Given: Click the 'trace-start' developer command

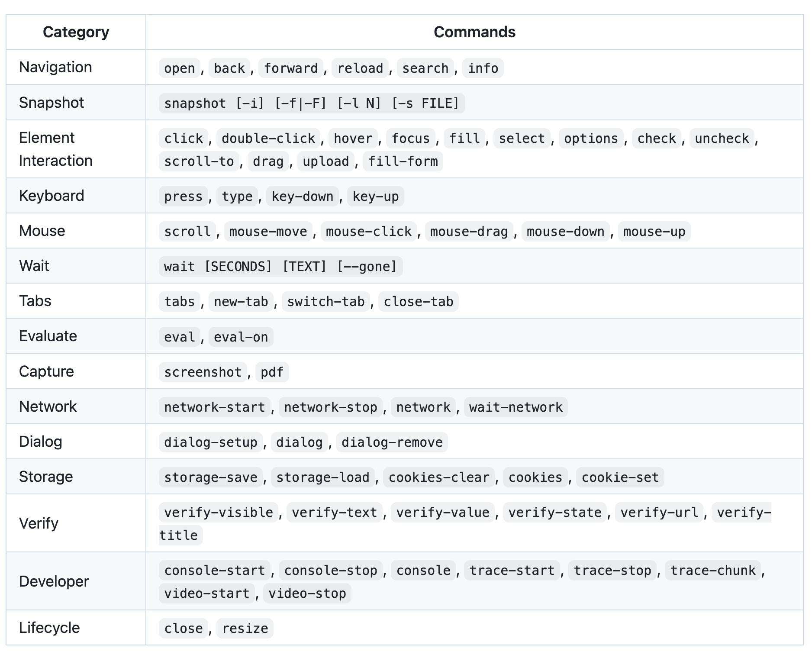Looking at the screenshot, I should (512, 570).
